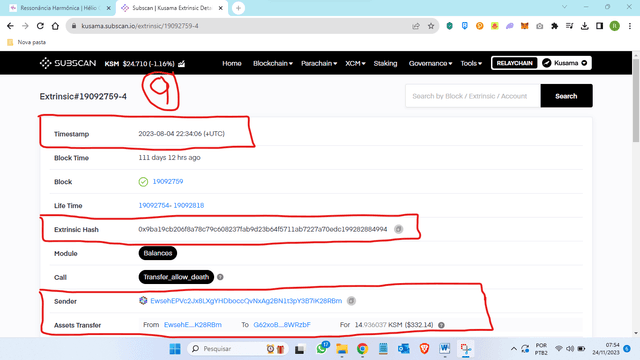The height and width of the screenshot is (360, 640).
Task: Click the black Search button
Action: click(x=566, y=96)
